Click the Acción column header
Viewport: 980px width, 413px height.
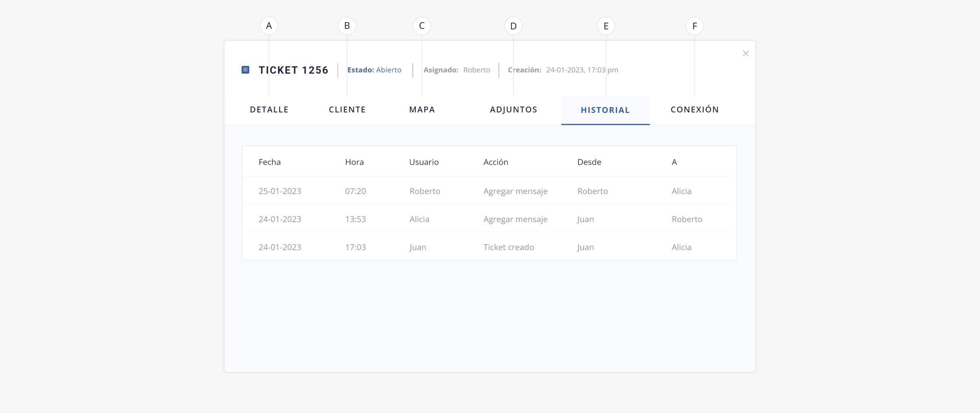[x=495, y=162]
